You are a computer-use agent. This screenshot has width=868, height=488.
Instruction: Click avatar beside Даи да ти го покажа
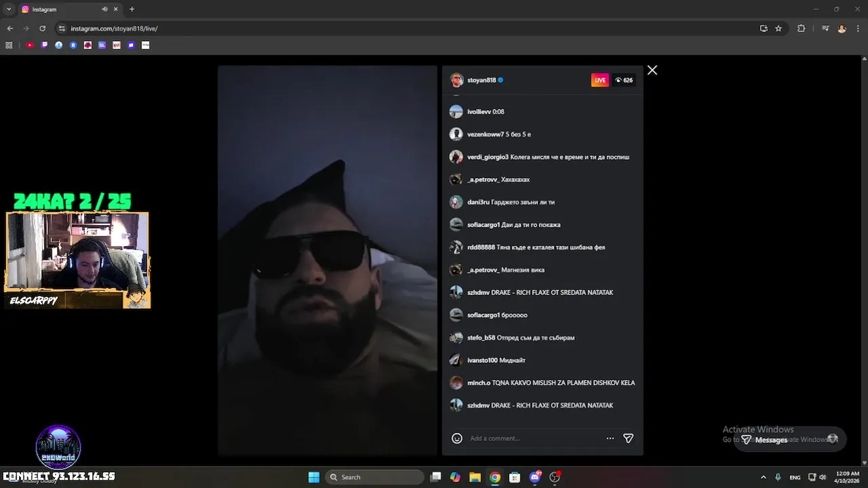(x=456, y=224)
